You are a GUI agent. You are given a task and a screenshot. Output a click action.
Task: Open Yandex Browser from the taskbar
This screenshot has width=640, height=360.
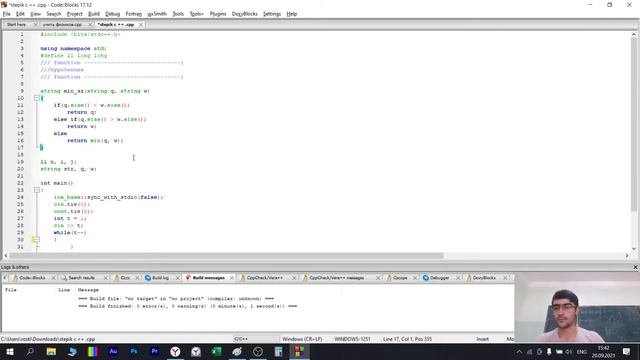tap(175, 351)
